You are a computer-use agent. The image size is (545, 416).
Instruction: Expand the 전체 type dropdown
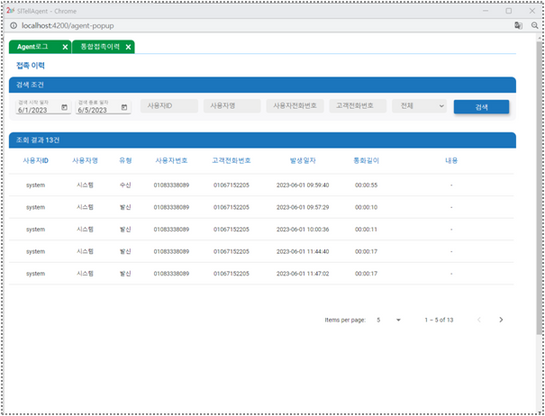tap(420, 106)
